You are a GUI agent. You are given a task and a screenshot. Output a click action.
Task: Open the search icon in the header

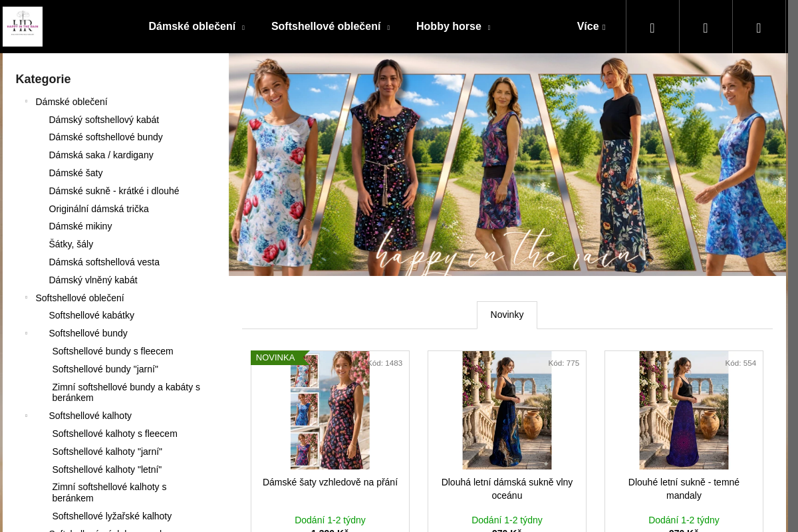click(x=652, y=27)
